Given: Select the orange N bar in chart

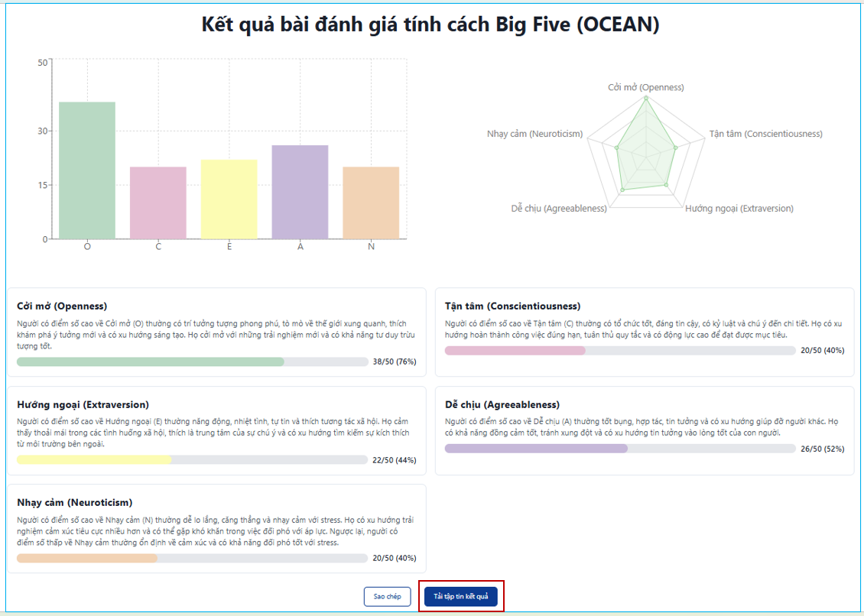Looking at the screenshot, I should [371, 203].
